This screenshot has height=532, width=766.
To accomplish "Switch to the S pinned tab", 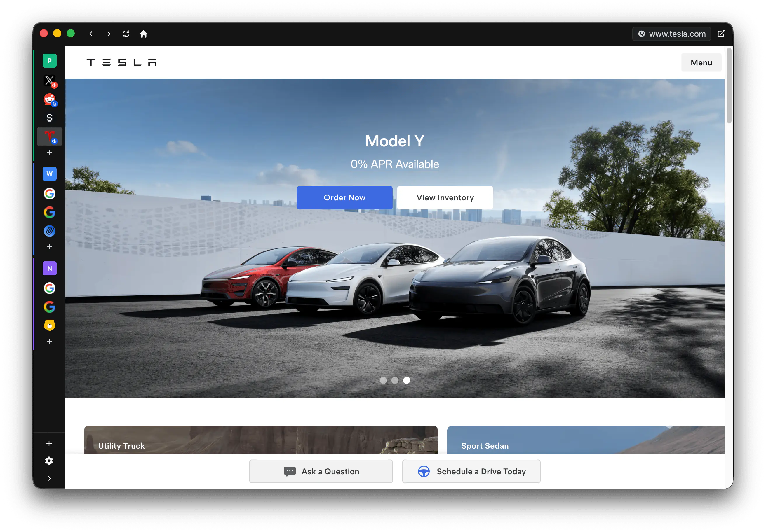I will coord(49,117).
